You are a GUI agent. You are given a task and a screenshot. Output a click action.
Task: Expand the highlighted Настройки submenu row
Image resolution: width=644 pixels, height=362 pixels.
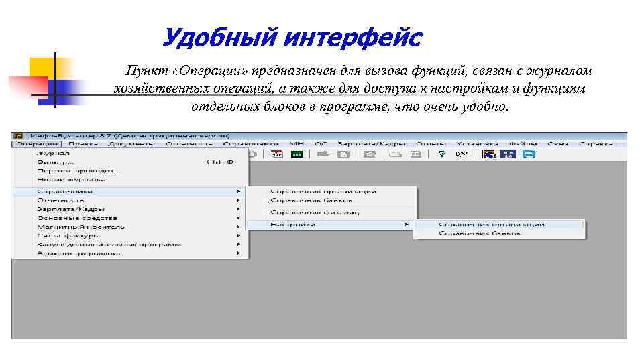point(330,225)
